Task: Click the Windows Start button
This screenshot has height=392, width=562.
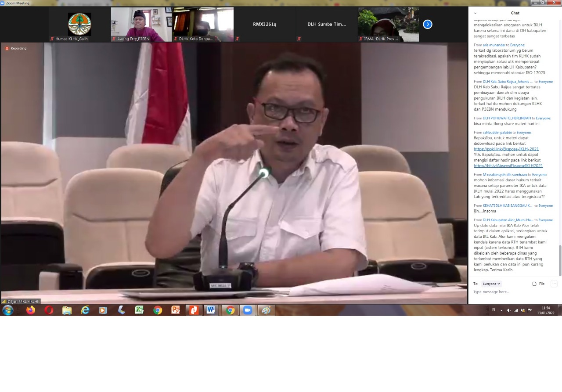Action: click(x=8, y=310)
